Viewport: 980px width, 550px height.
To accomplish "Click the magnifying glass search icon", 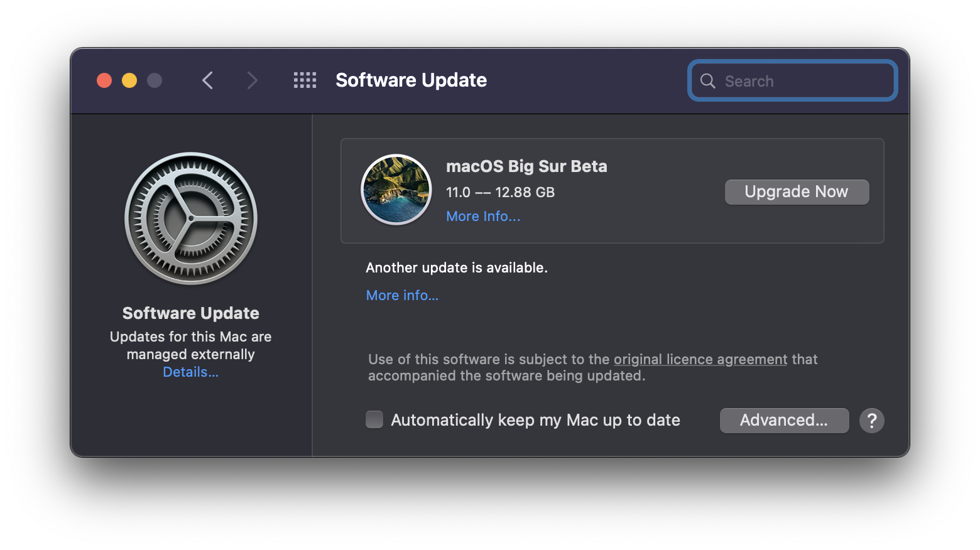I will (x=708, y=81).
